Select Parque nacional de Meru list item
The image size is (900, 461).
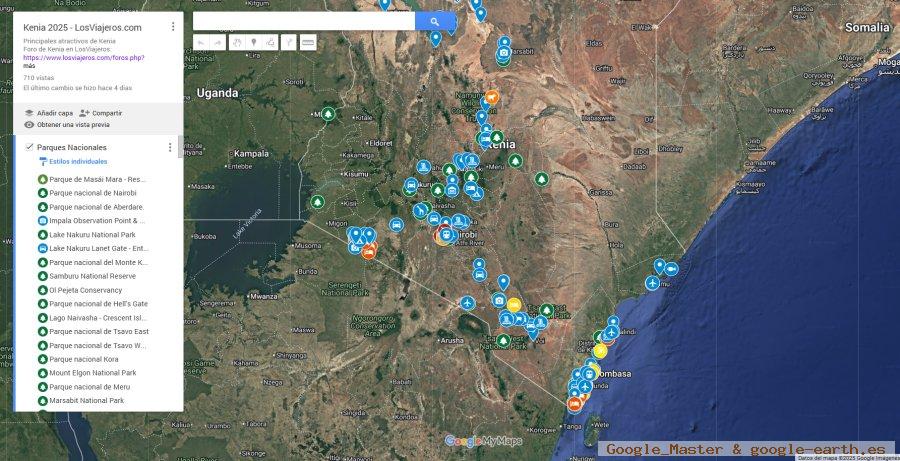pyautogui.click(x=84, y=387)
